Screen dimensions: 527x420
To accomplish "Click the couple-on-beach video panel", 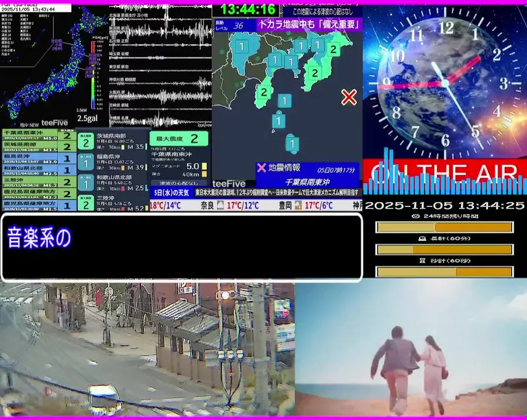I will pos(411,348).
